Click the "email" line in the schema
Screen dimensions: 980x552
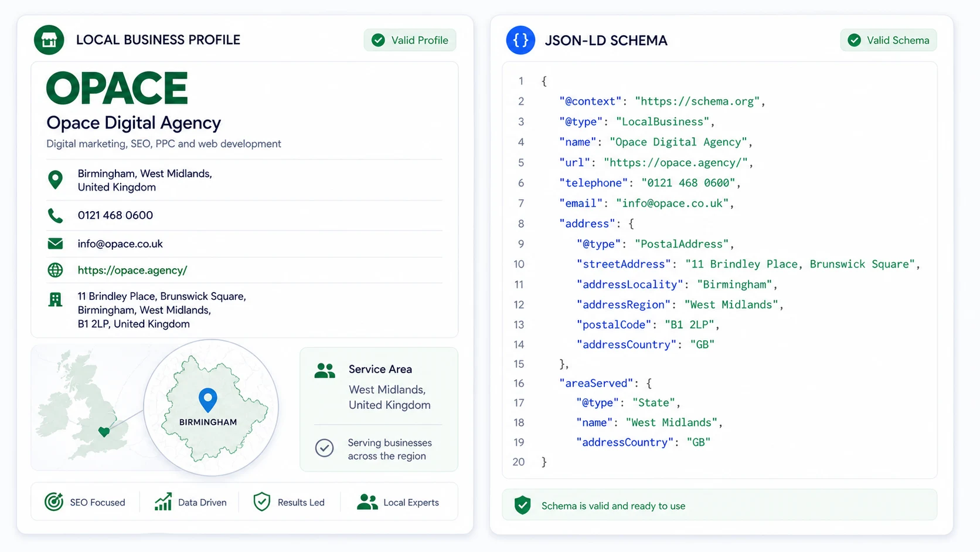[646, 203]
